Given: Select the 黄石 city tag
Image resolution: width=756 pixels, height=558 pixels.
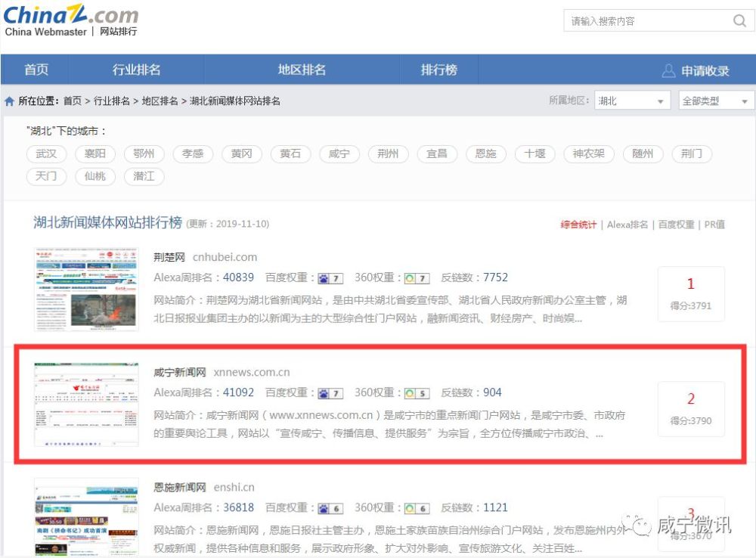Looking at the screenshot, I should pyautogui.click(x=290, y=153).
